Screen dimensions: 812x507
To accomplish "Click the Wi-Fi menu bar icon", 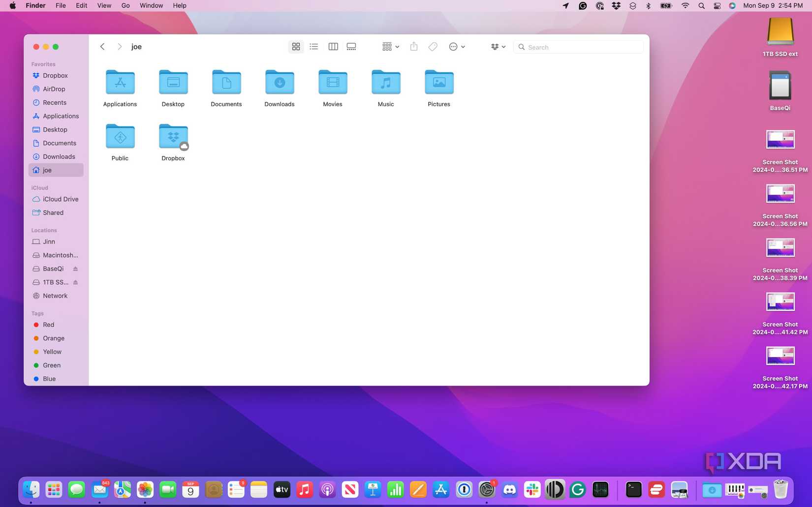I will tap(685, 5).
